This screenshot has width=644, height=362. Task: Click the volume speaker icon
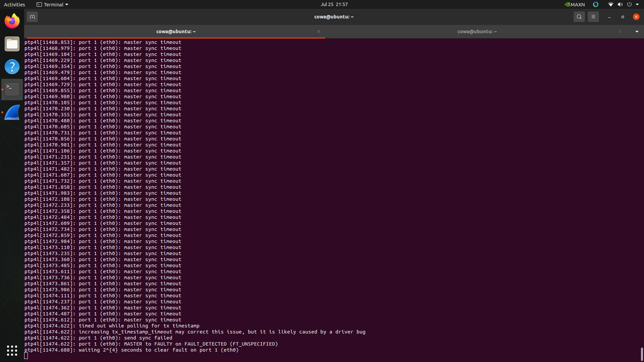point(620,5)
